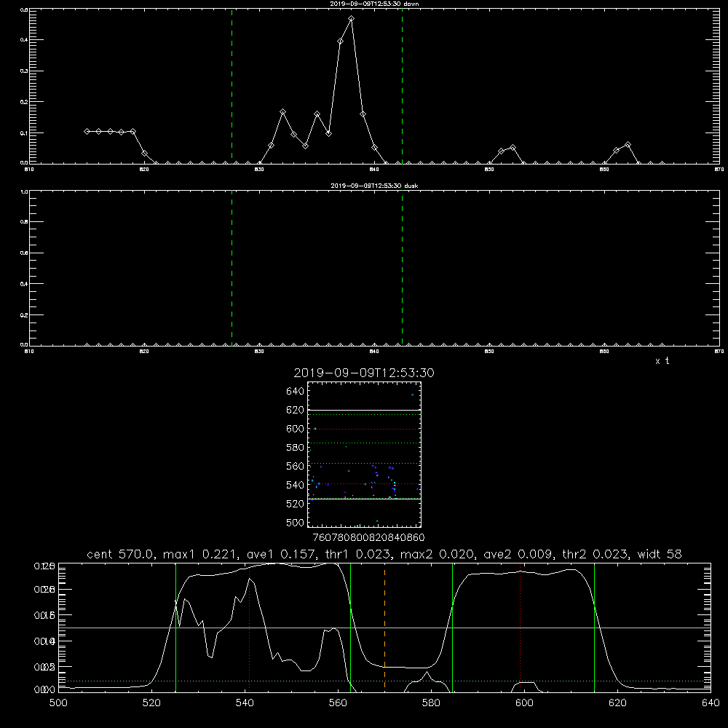Click the red dotted line near 540 in bottom plot
This screenshot has width=728, height=728.
pos(250,628)
